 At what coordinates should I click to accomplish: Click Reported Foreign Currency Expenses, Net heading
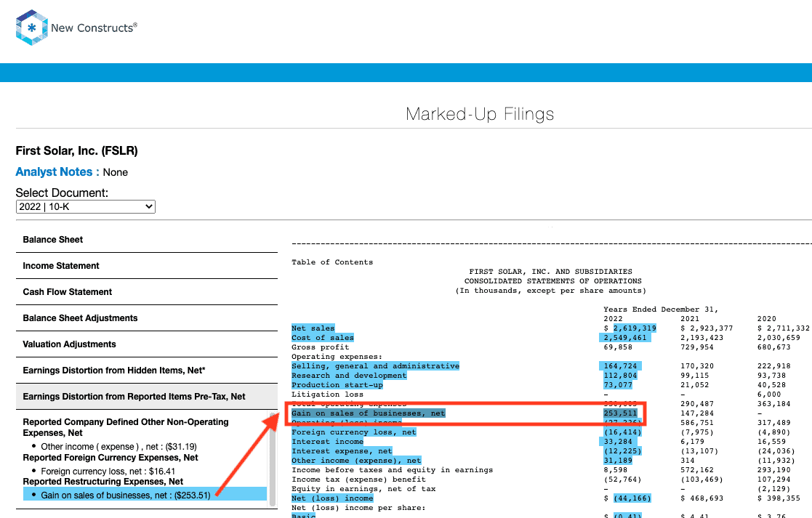tap(110, 458)
